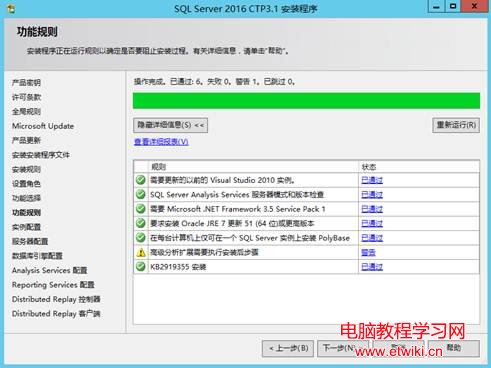Select Reporting Services 配置 step in sidebar
Screen dimensions: 491x368
pos(53,285)
